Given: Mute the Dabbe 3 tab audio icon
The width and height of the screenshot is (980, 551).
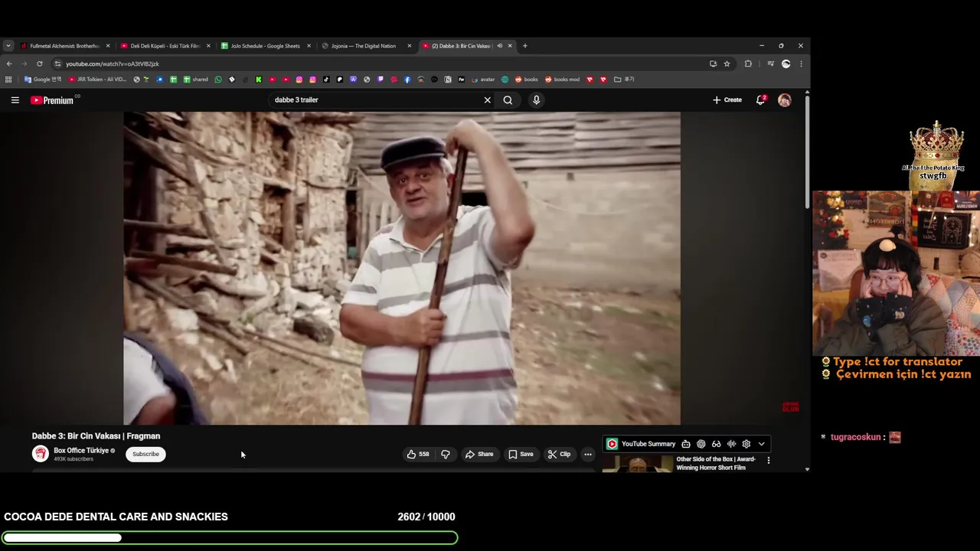Looking at the screenshot, I should (499, 46).
